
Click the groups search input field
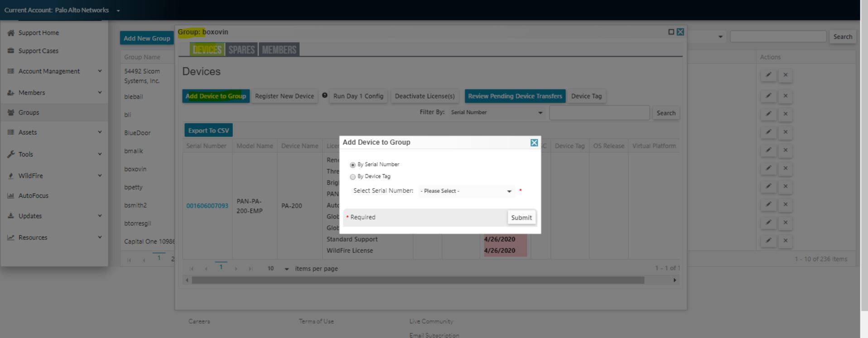pyautogui.click(x=778, y=37)
